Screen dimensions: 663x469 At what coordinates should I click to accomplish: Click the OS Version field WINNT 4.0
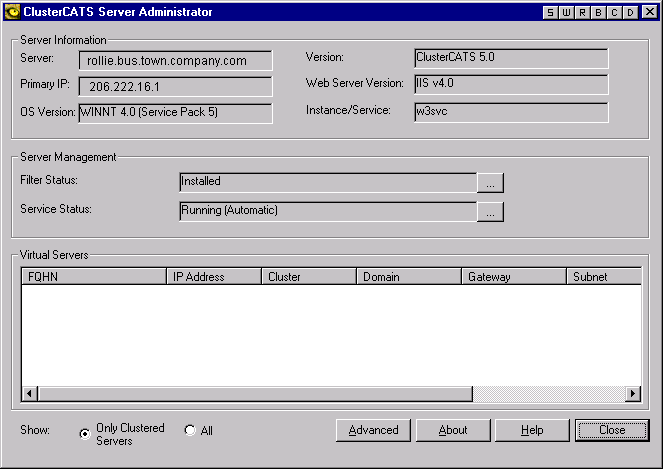tap(175, 113)
